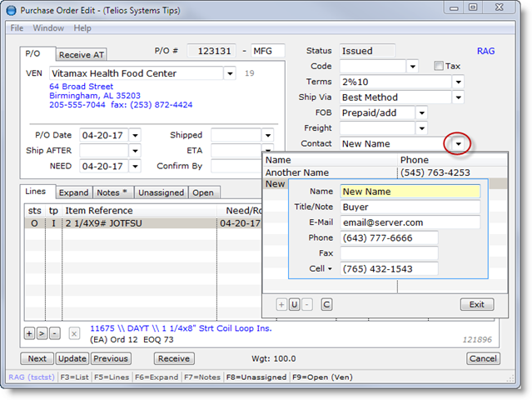Click the plus button below the Lines grid
The height and width of the screenshot is (400, 532).
point(29,333)
